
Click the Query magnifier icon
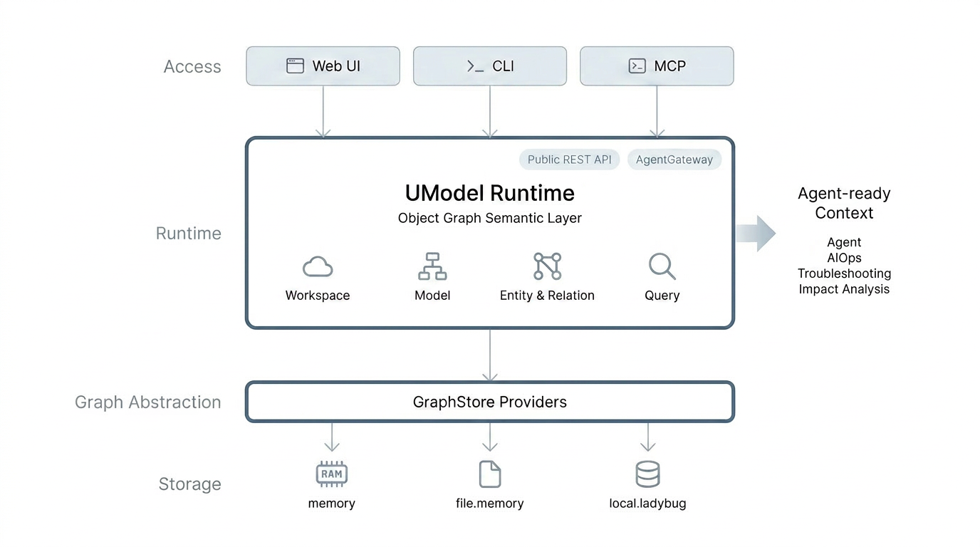click(x=662, y=266)
